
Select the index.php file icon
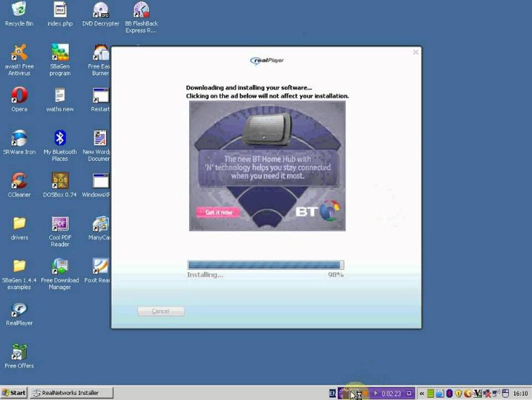coord(60,13)
